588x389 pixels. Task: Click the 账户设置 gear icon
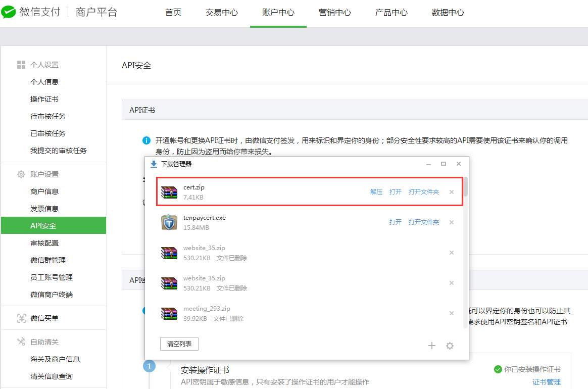click(21, 174)
